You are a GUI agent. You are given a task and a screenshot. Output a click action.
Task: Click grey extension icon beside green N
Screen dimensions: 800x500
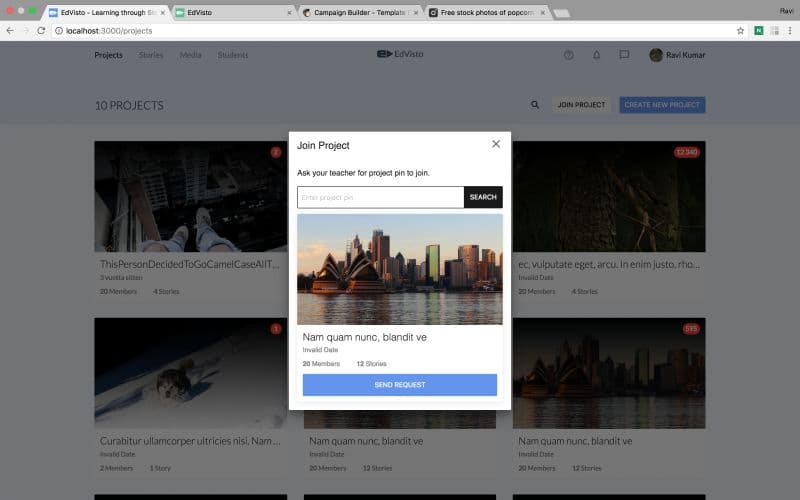coord(774,31)
